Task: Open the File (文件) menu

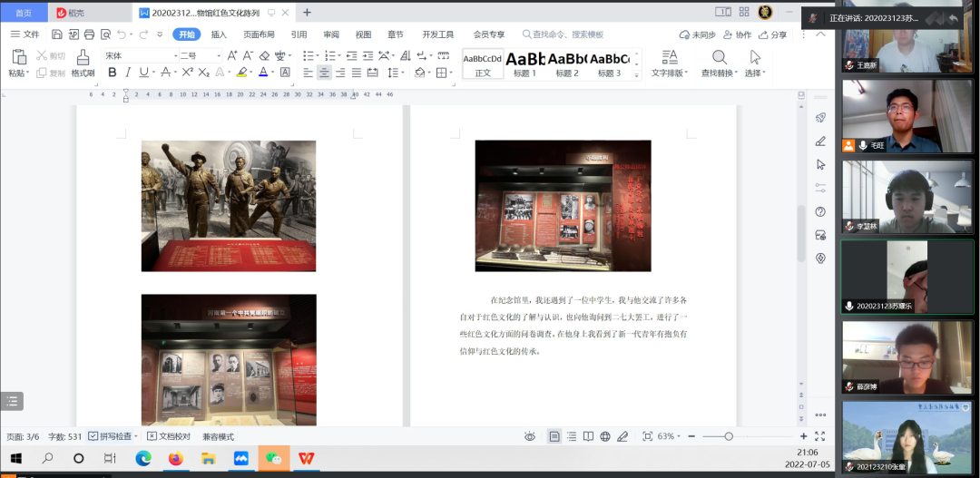Action: 25,34
